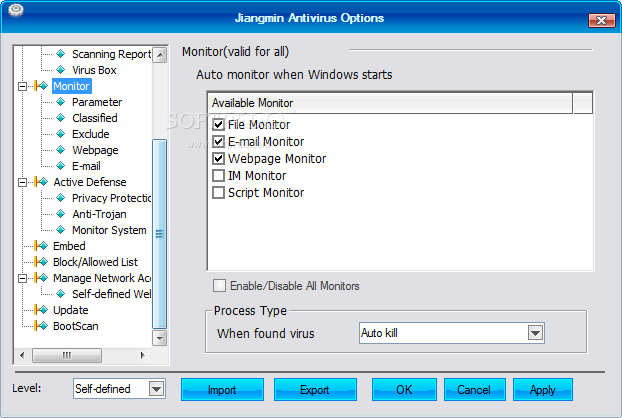Click the tree's vertical scrollbar thumb

pos(159,234)
